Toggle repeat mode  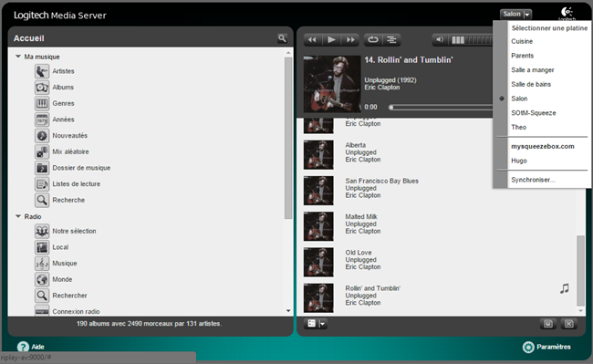373,39
